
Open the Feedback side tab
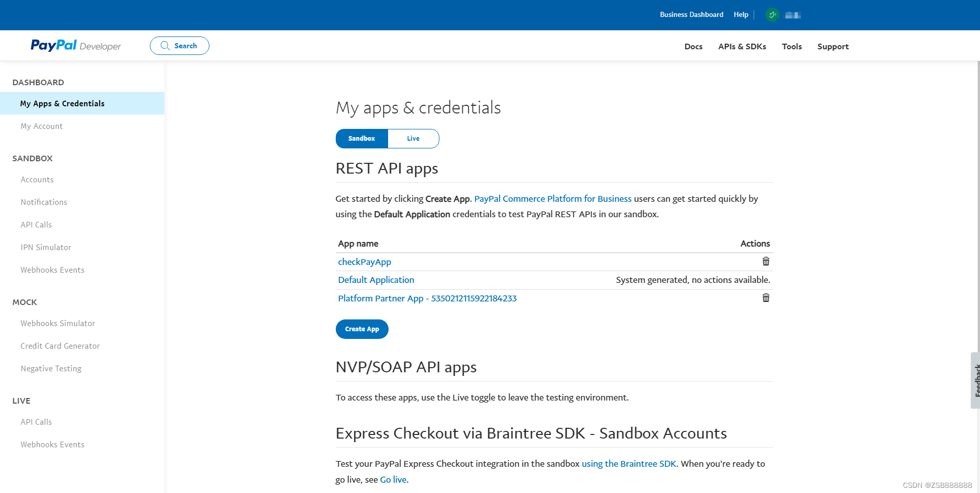975,381
